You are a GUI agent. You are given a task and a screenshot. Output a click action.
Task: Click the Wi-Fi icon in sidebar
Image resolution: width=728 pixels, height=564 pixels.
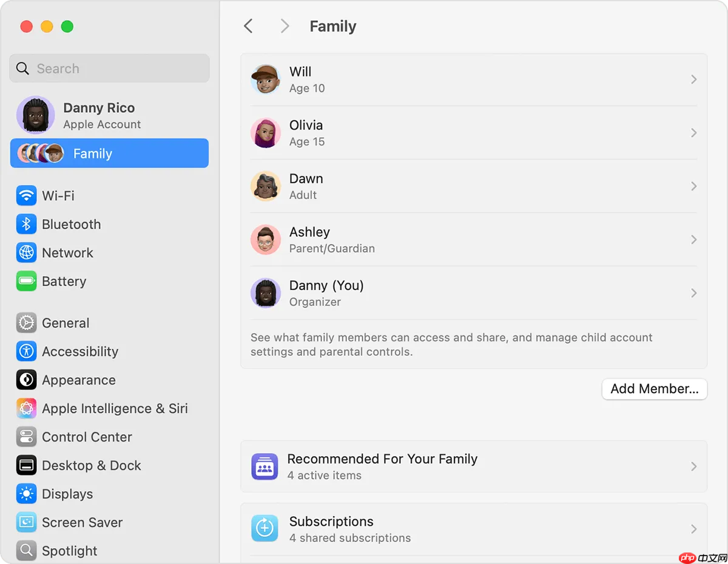click(x=26, y=196)
